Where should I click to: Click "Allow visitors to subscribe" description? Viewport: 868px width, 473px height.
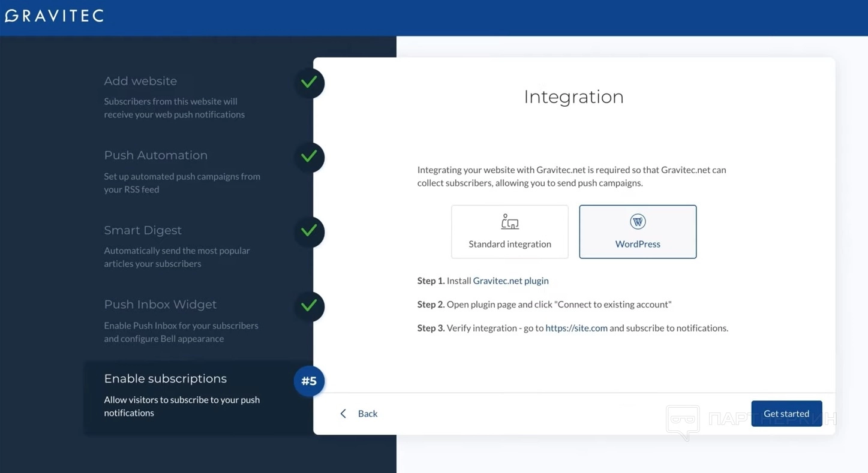pyautogui.click(x=182, y=406)
